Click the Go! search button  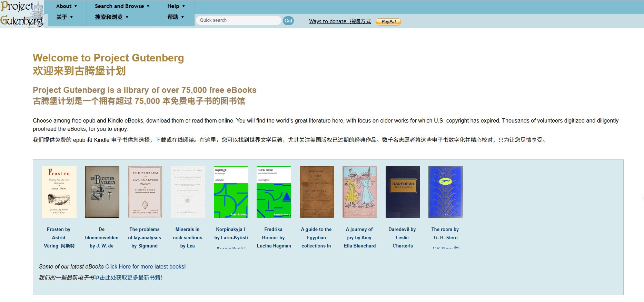pyautogui.click(x=288, y=21)
